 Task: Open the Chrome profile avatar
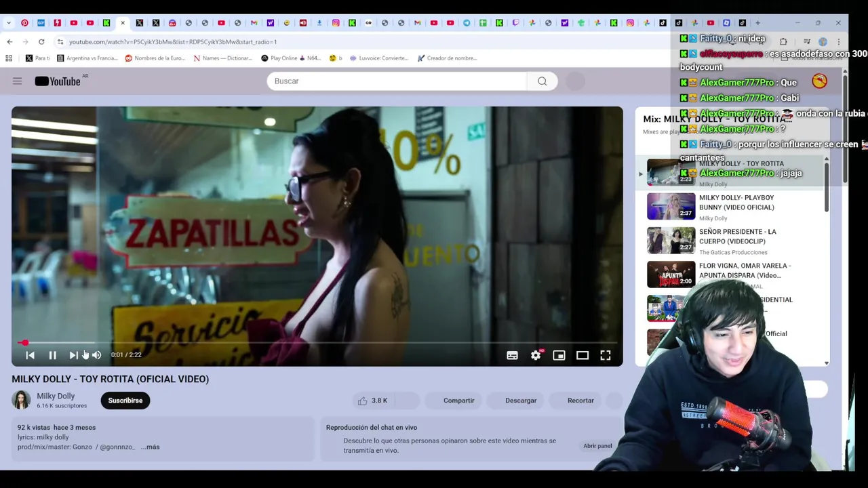tap(823, 41)
